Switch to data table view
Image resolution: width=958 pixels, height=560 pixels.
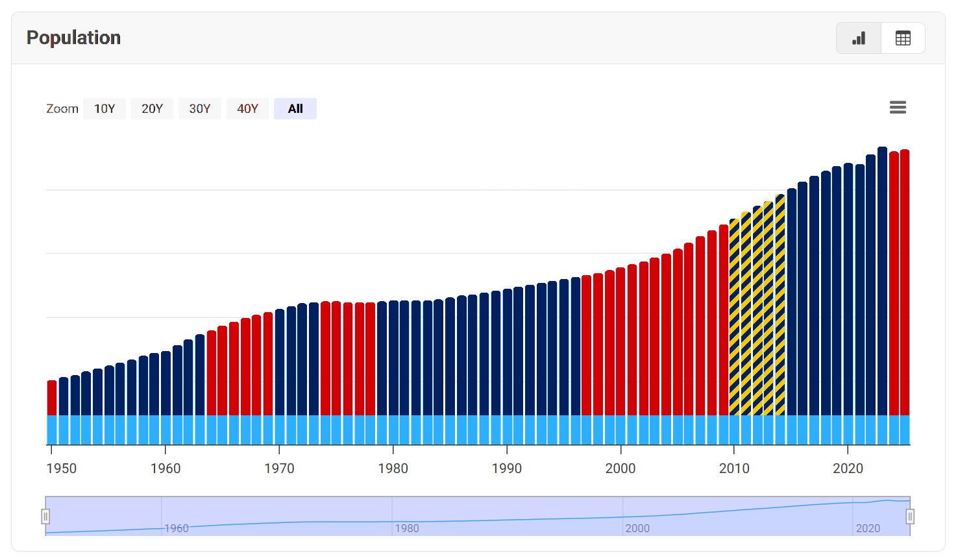click(903, 38)
